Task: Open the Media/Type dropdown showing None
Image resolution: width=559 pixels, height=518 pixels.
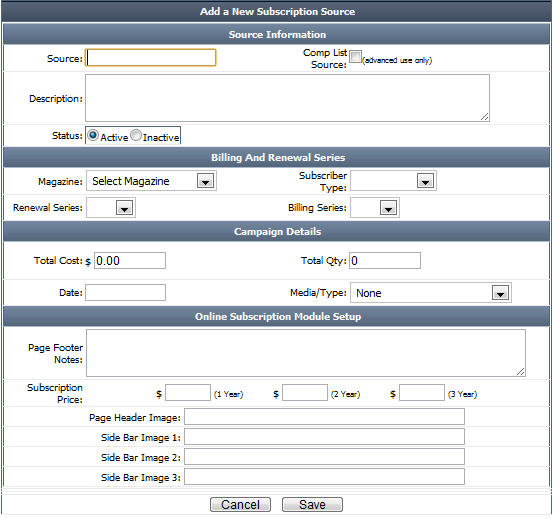Action: point(431,293)
